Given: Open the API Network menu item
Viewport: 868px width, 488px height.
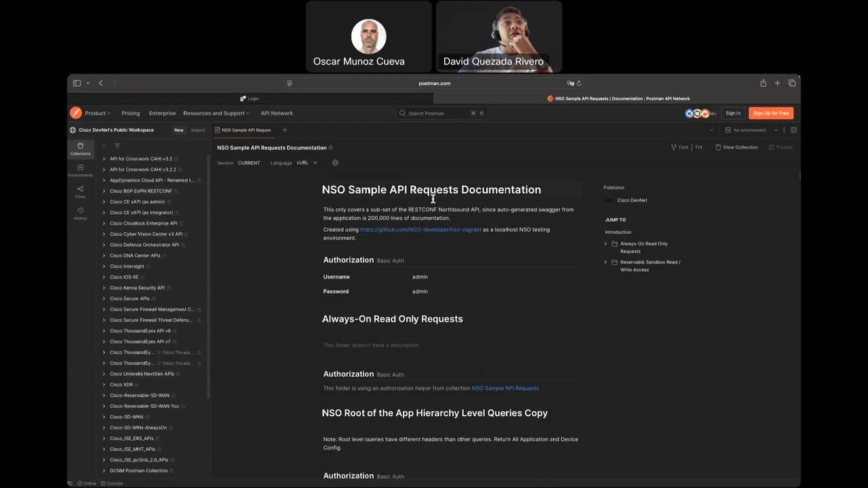Looking at the screenshot, I should (x=277, y=113).
